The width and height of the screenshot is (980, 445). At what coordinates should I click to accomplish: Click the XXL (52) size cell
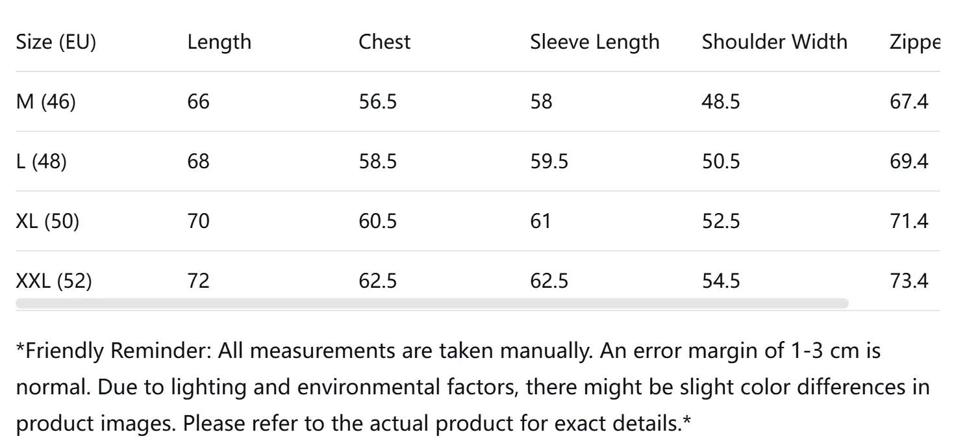click(54, 281)
